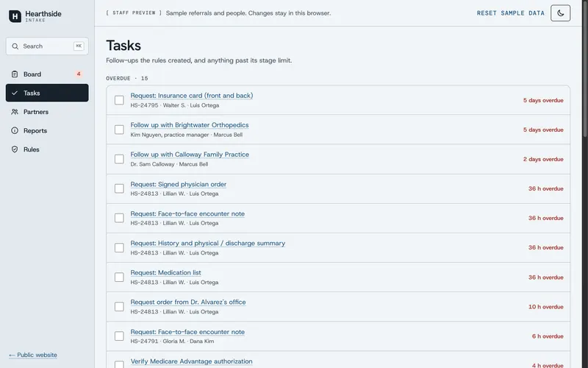Click the Reports info circle icon
Viewport: 588px width, 368px height.
pyautogui.click(x=15, y=130)
